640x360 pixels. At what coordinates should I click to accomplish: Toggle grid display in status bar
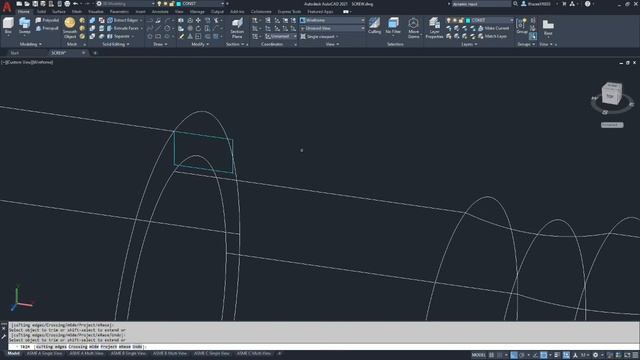point(491,355)
